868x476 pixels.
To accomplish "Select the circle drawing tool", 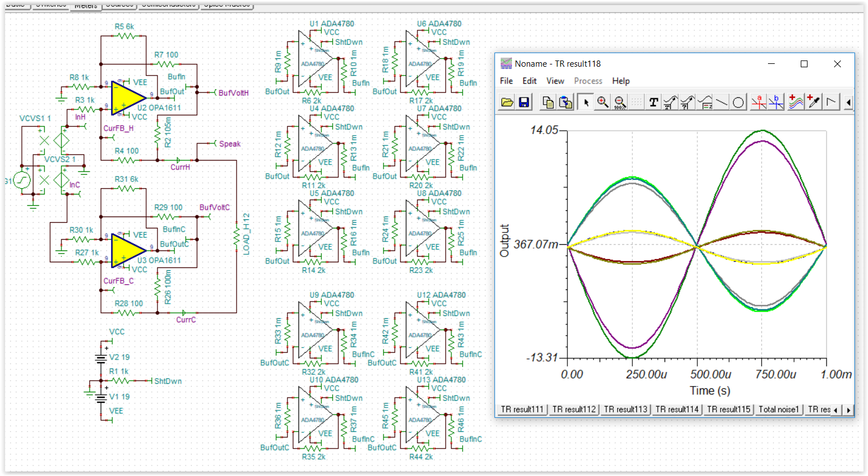I will pos(738,102).
